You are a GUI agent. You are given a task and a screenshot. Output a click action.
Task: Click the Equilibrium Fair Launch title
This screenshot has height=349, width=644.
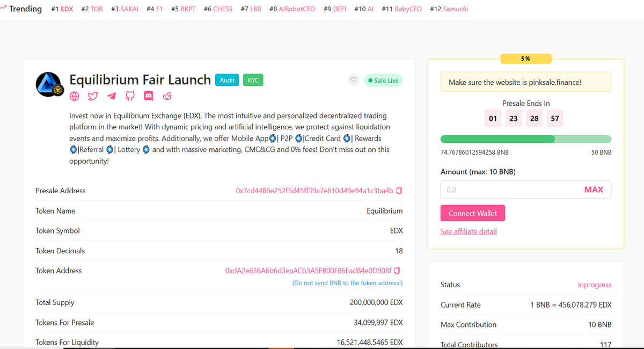[140, 80]
